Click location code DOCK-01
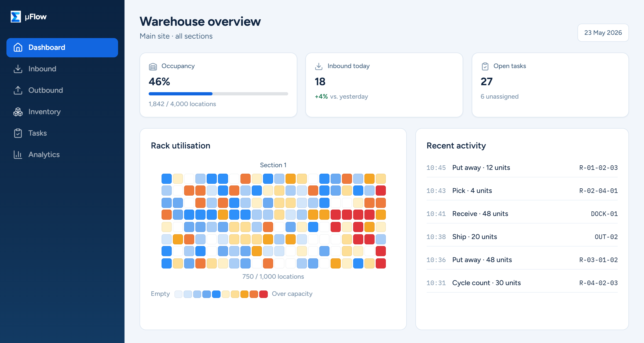This screenshot has width=644, height=343. [x=604, y=214]
